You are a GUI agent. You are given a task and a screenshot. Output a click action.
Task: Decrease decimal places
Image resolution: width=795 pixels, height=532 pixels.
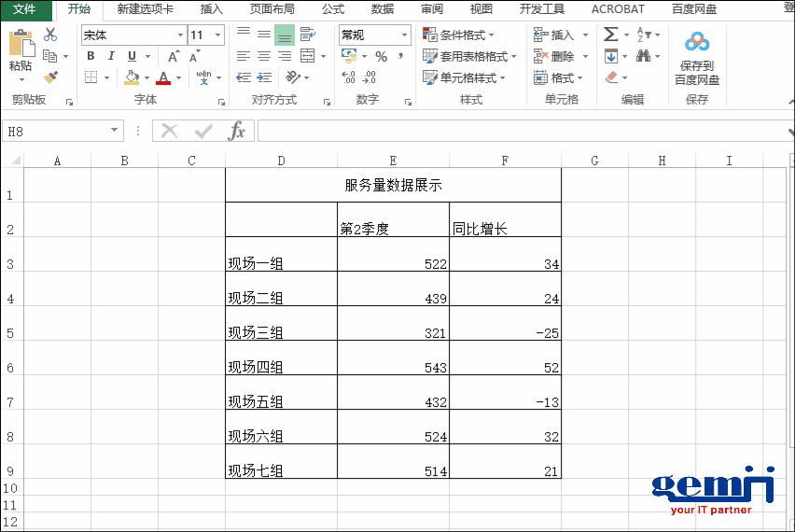coord(370,77)
